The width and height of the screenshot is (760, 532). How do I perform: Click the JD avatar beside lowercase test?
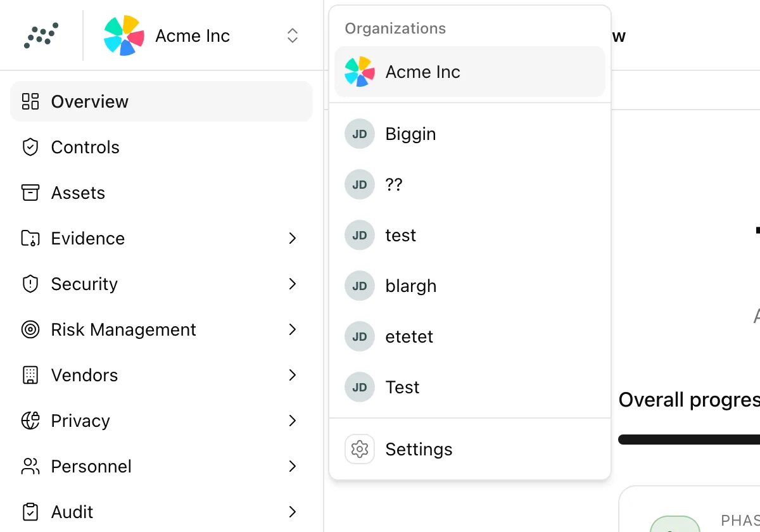coord(360,235)
